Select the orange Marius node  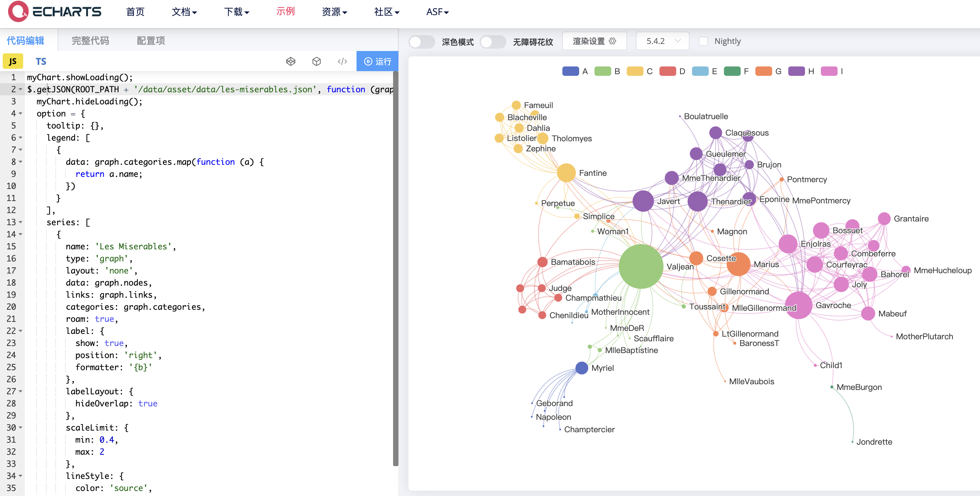click(x=739, y=264)
